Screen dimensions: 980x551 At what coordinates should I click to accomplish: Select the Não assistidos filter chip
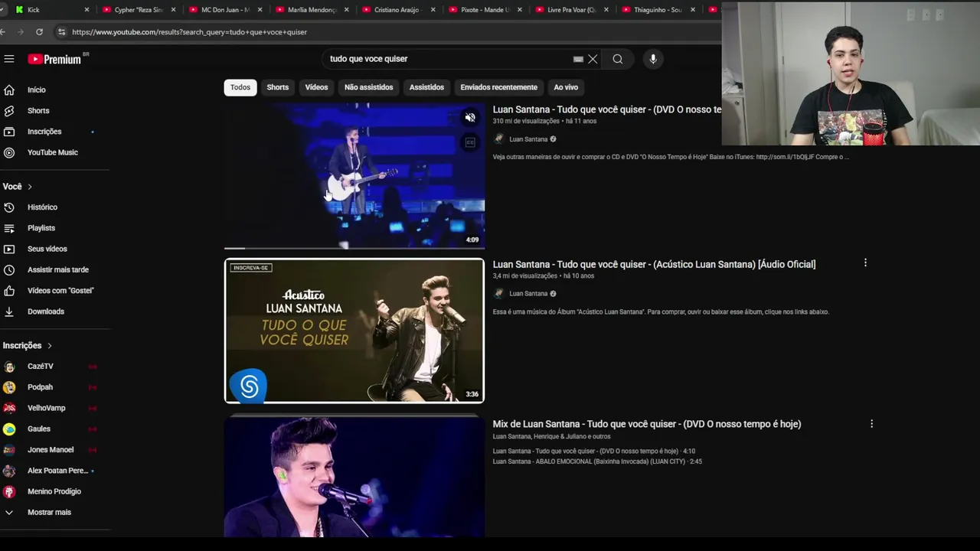coord(368,87)
